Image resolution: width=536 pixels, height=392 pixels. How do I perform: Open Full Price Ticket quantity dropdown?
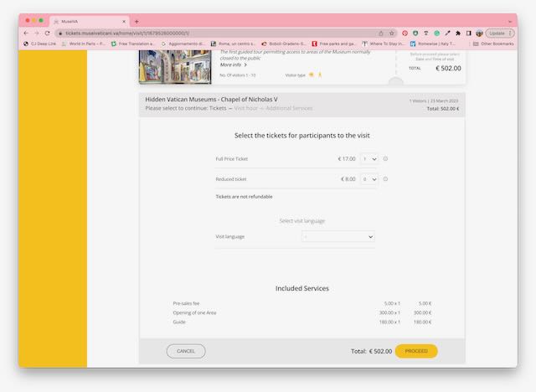tap(368, 159)
